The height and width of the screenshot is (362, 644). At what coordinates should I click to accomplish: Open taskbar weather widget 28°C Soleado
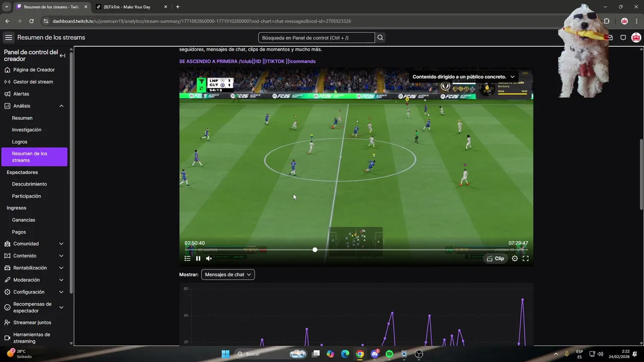[20, 354]
